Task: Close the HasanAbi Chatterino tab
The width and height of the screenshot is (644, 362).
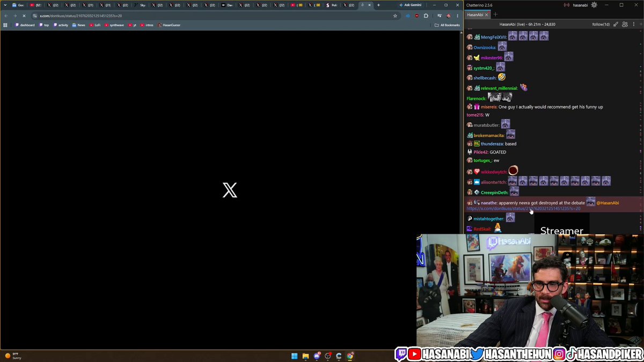Action: 487,14
